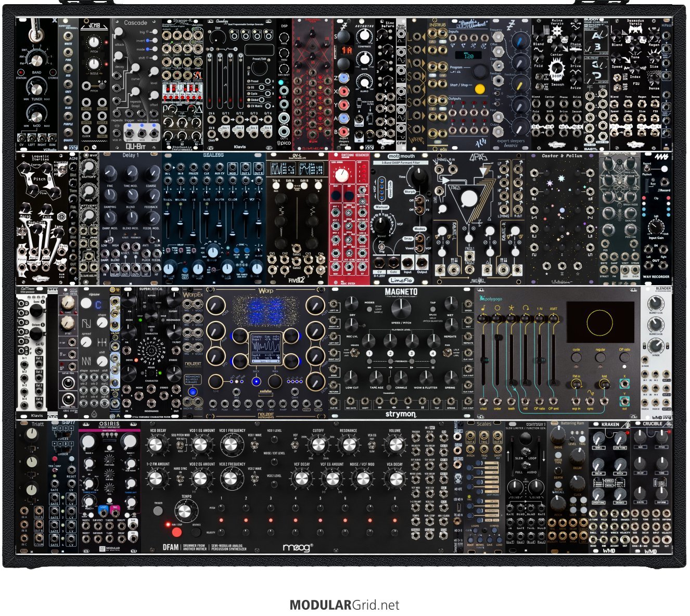Viewport: 690px width, 616px height.
Task: Click the polygogo order fader
Action: click(x=497, y=359)
